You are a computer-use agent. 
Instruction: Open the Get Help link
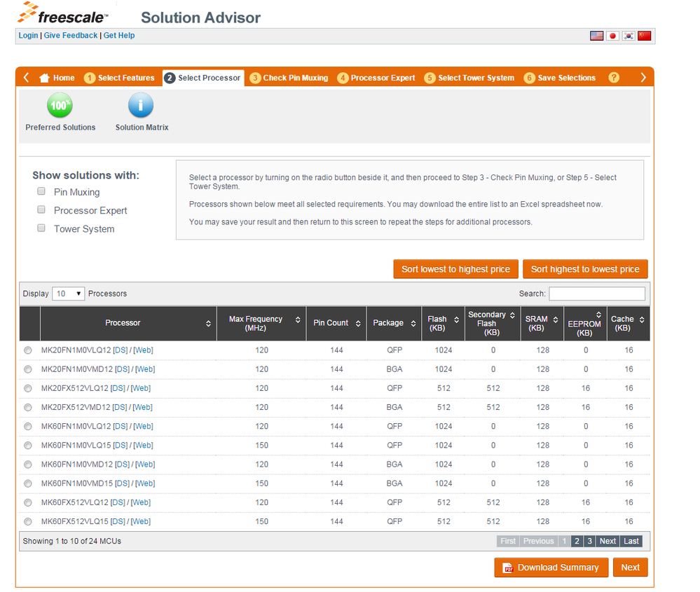[x=119, y=35]
